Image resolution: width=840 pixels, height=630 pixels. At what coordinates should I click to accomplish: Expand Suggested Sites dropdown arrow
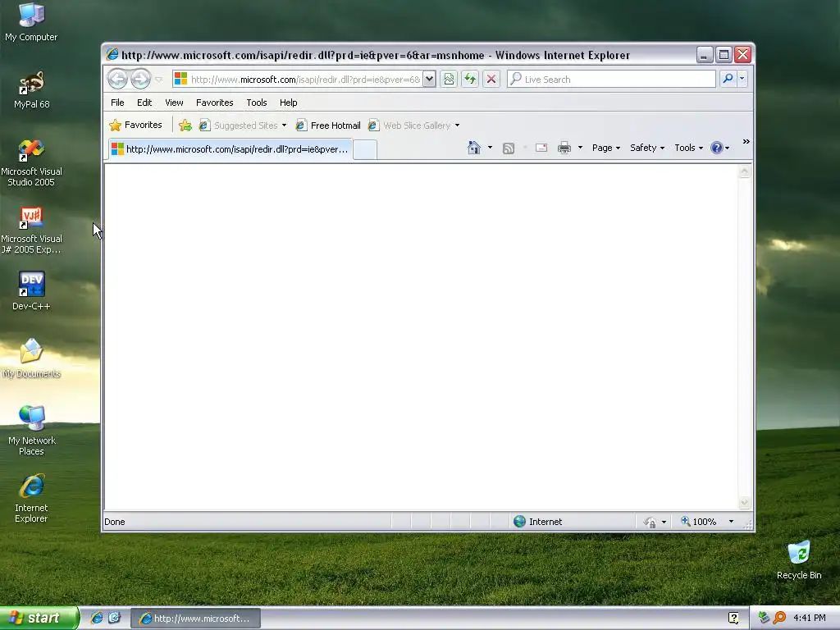284,126
